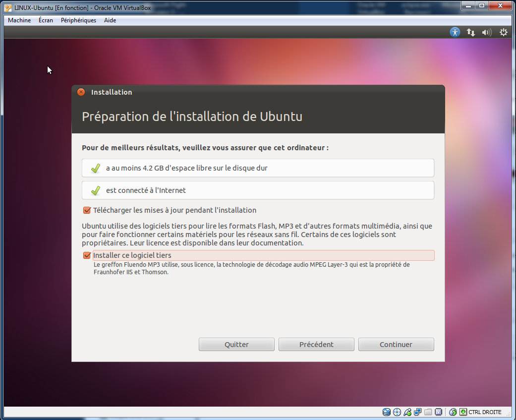Click the green checkmark beside Internet connection
The width and height of the screenshot is (516, 420).
(x=96, y=190)
